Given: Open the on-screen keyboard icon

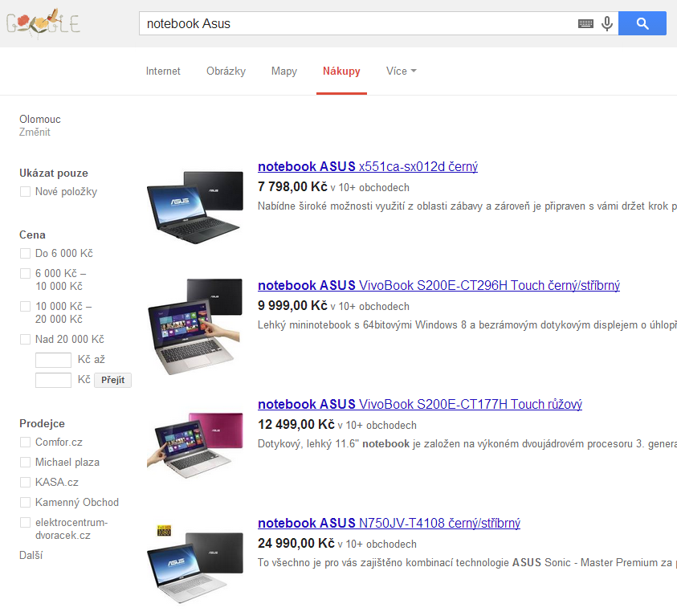Looking at the screenshot, I should click(585, 23).
